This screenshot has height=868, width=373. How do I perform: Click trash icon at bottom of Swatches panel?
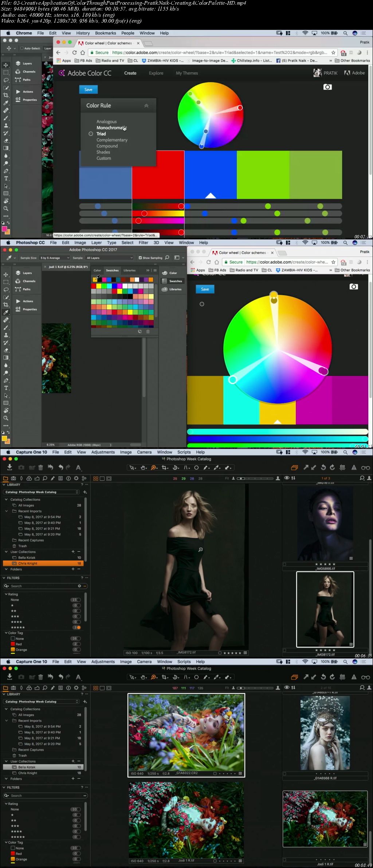148,332
